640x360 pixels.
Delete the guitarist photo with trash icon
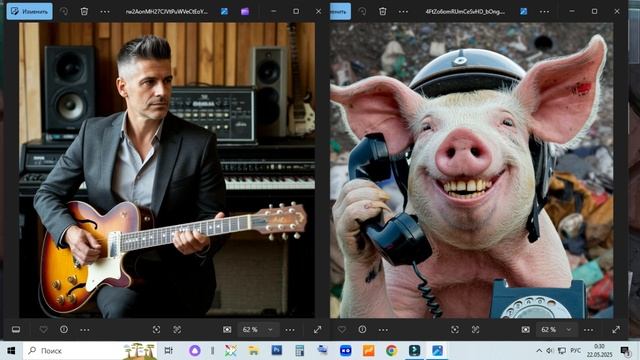84,11
